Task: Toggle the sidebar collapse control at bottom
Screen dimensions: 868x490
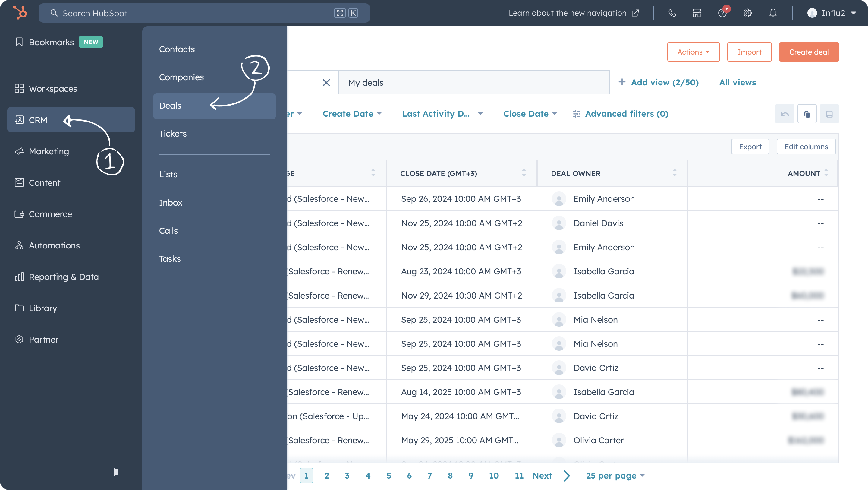Action: coord(118,472)
